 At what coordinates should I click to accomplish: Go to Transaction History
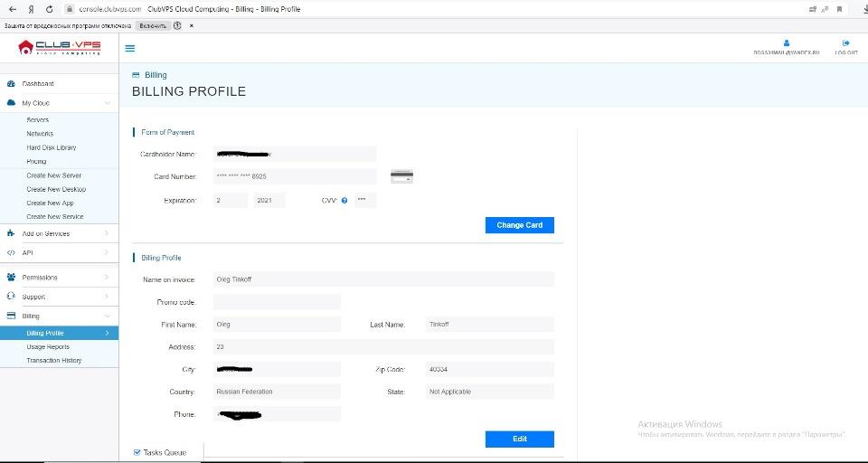[54, 361]
